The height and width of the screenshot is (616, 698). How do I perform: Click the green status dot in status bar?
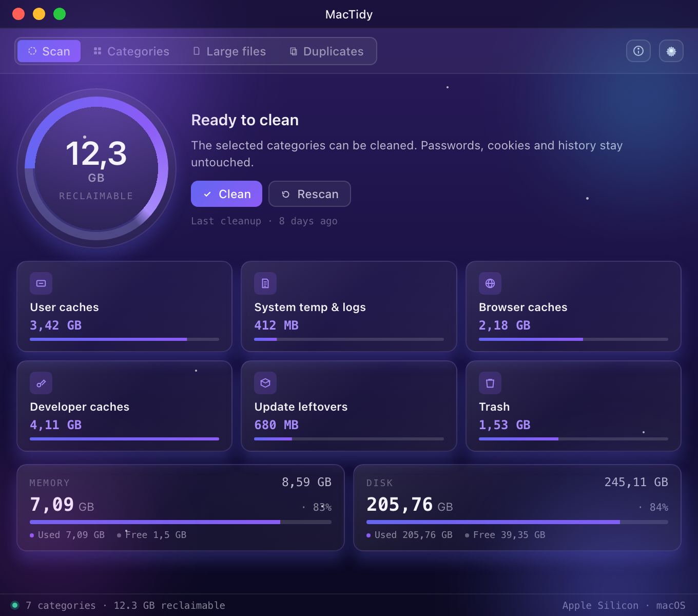(15, 605)
